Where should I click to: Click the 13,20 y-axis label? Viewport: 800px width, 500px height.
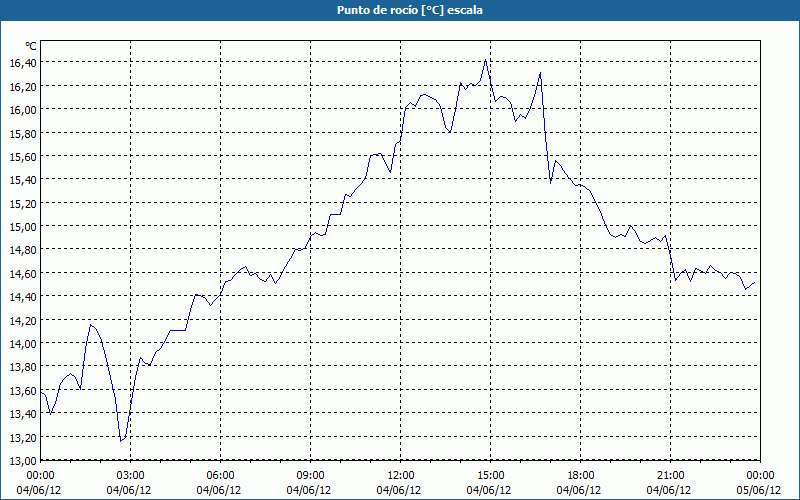click(x=23, y=437)
